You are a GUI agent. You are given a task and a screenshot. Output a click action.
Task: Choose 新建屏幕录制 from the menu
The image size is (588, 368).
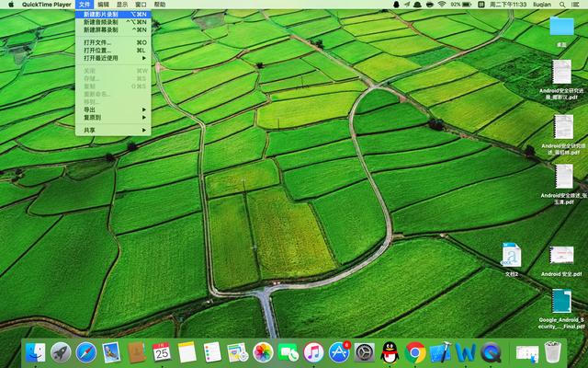pos(101,29)
